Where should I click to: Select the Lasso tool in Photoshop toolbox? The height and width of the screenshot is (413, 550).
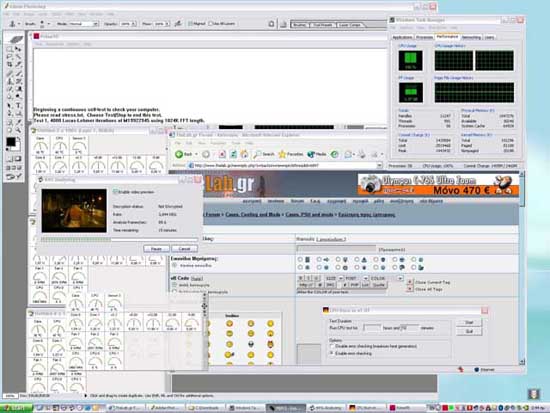click(10, 56)
